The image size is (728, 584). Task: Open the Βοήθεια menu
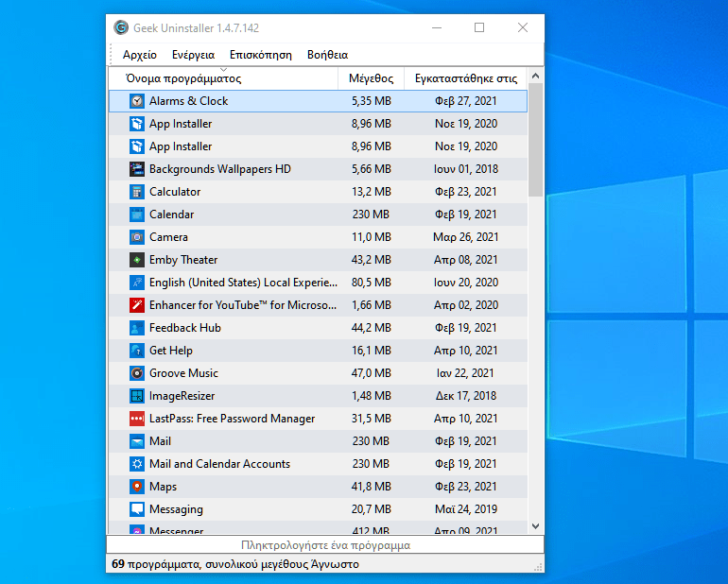(327, 55)
